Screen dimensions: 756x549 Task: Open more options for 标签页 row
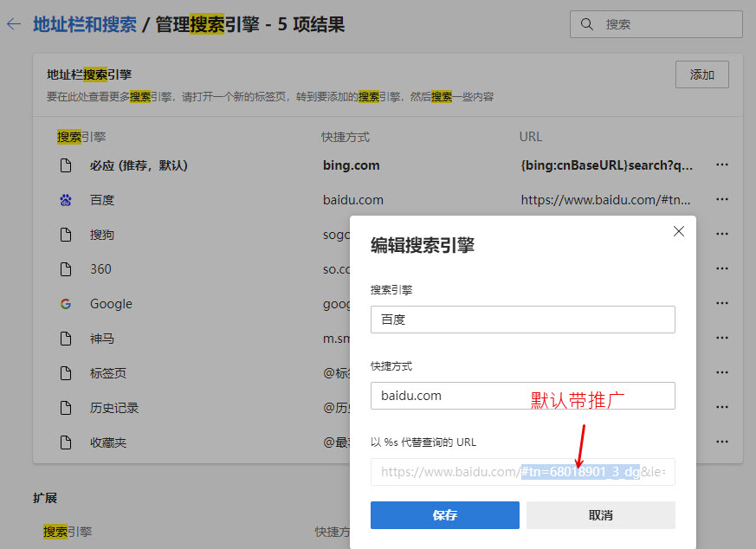(x=721, y=372)
